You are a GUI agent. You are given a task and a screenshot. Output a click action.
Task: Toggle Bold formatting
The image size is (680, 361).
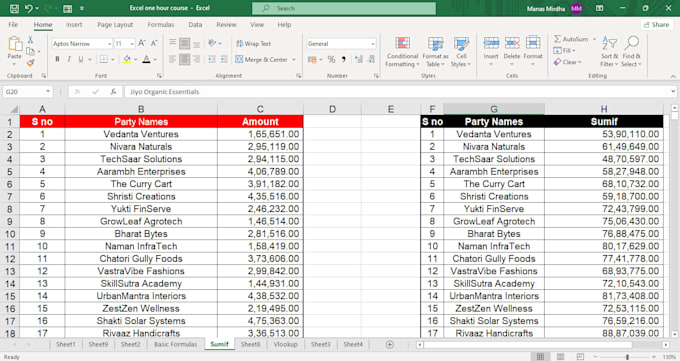[57, 59]
